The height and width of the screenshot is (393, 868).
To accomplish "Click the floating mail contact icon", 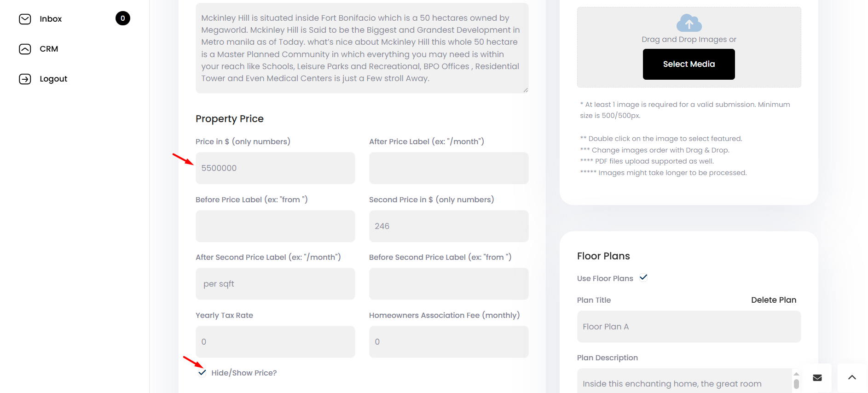I will point(817,378).
